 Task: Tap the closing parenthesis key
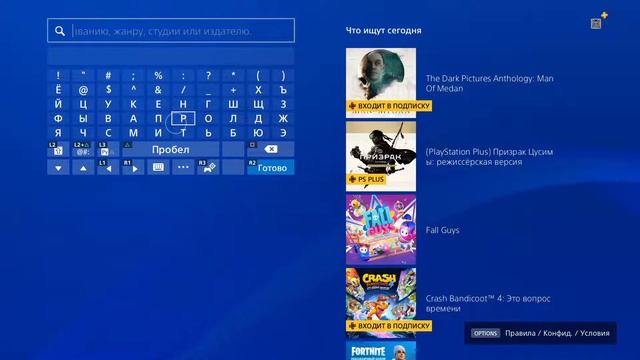pos(283,76)
